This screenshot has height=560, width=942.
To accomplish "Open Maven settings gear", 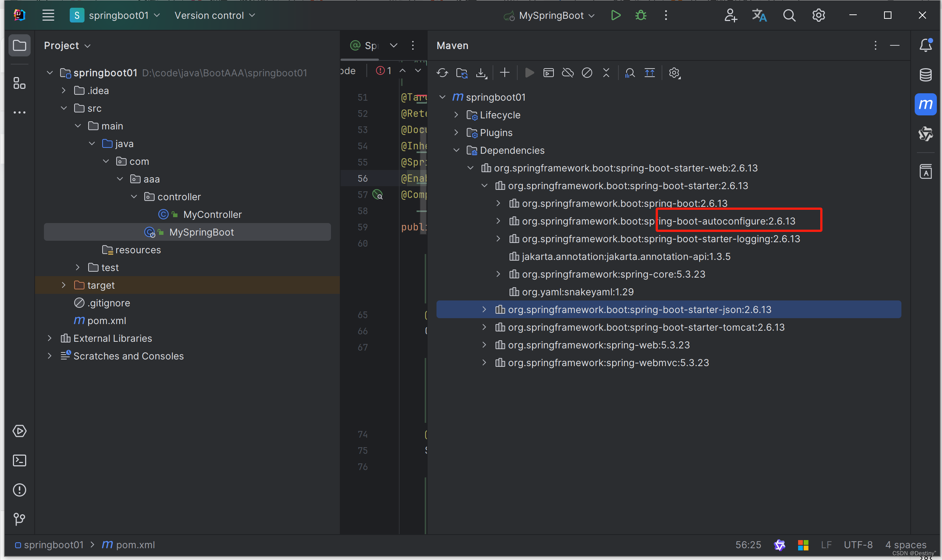I will [x=674, y=73].
